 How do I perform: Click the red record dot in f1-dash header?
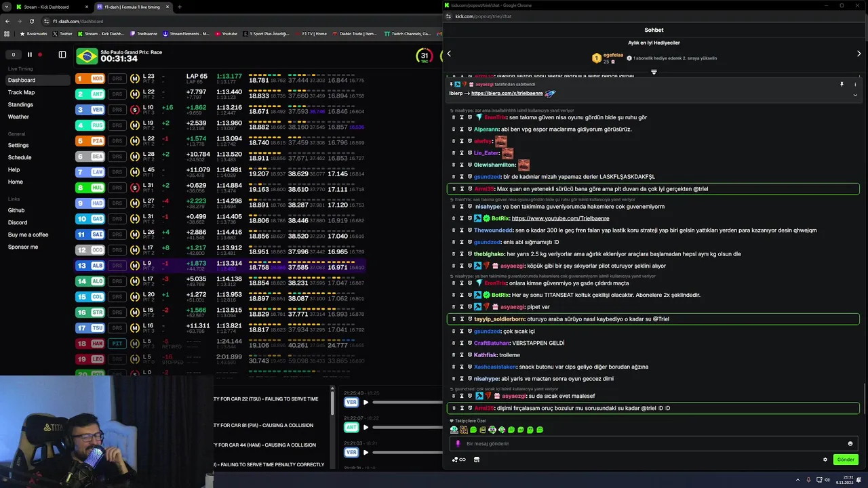pyautogui.click(x=40, y=55)
